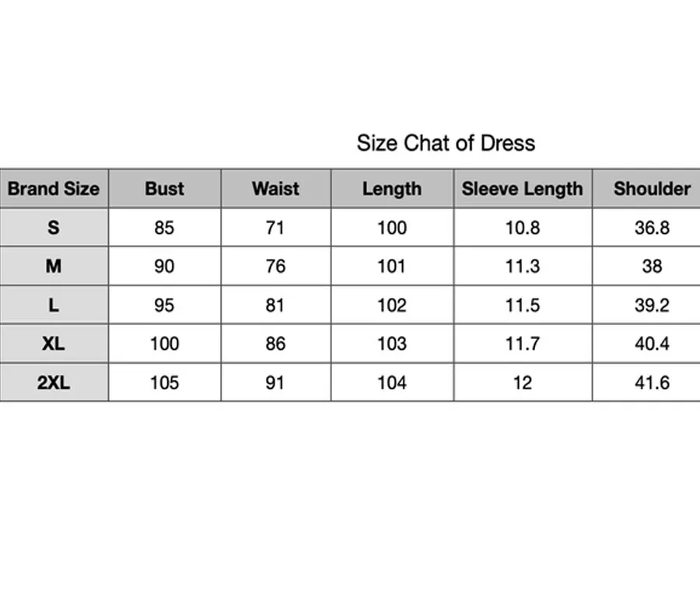This screenshot has width=700, height=608.
Task: Select the S size row label
Action: coord(54,228)
